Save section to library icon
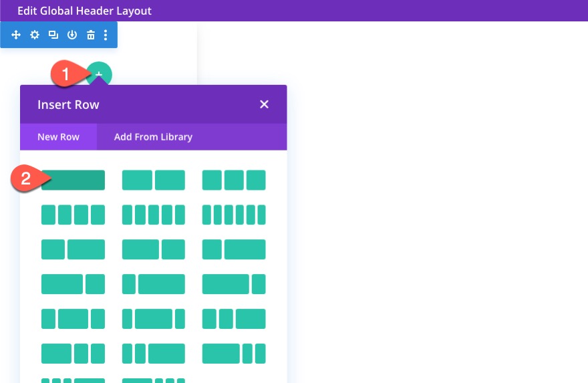Screen dimensions: 588x383 (72, 35)
